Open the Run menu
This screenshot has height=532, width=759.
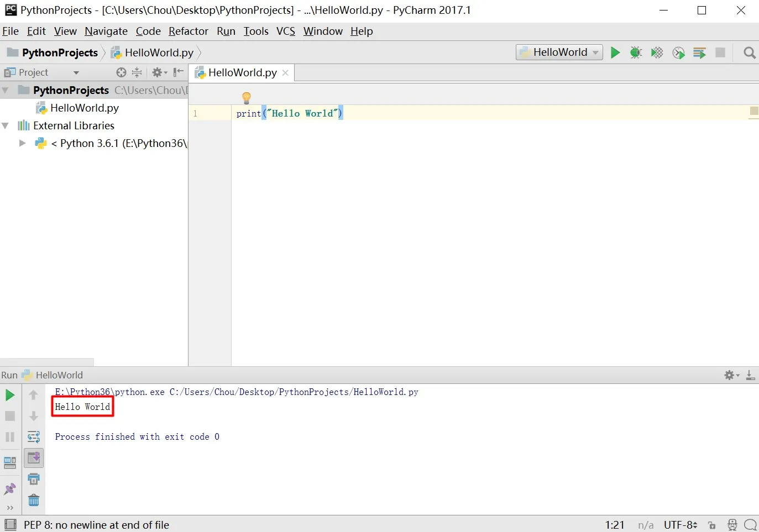click(226, 31)
